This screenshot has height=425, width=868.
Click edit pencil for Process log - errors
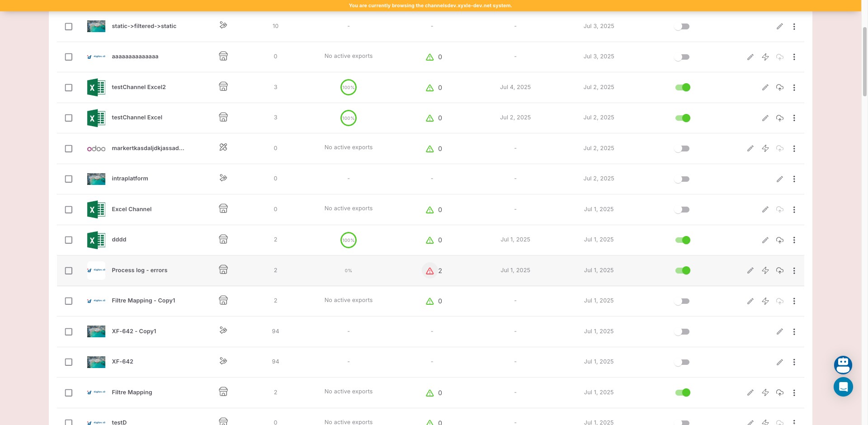click(x=750, y=270)
